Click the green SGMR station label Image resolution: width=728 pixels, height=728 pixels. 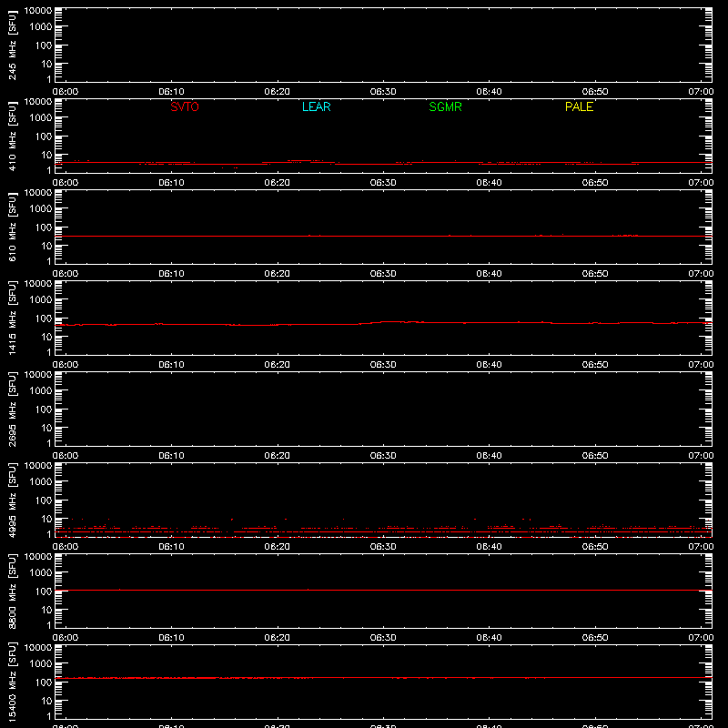pyautogui.click(x=445, y=106)
